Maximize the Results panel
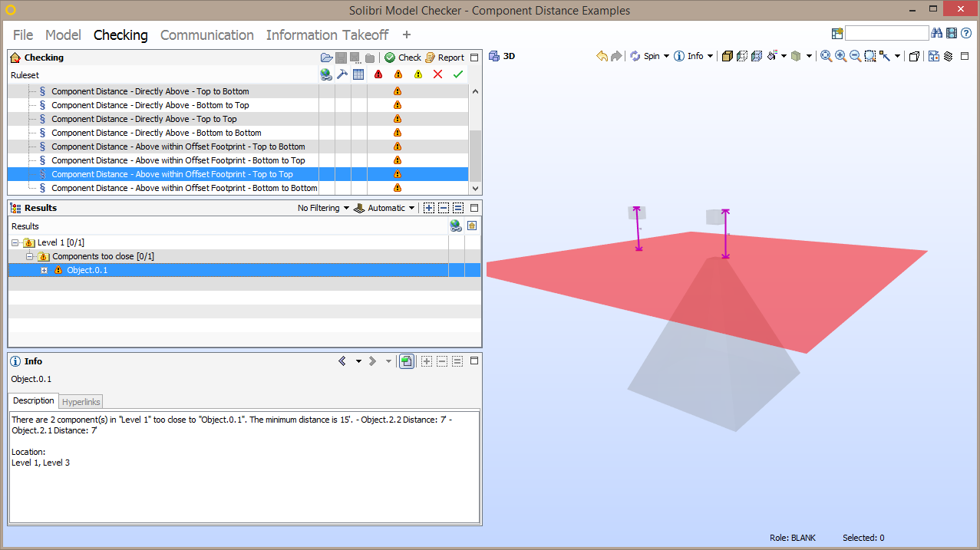 [x=474, y=208]
